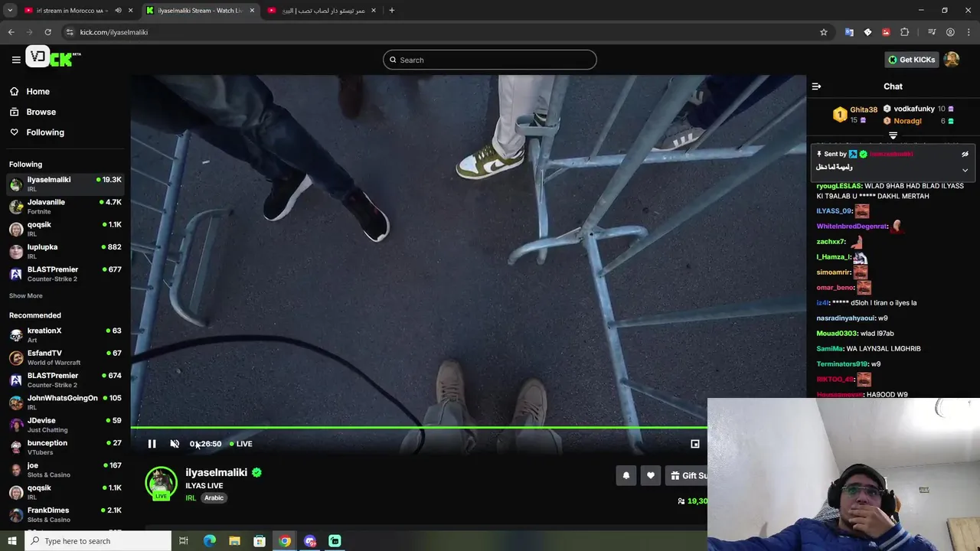Open the hamburger sidebar menu
Viewport: 980px width, 551px height.
pyautogui.click(x=16, y=60)
